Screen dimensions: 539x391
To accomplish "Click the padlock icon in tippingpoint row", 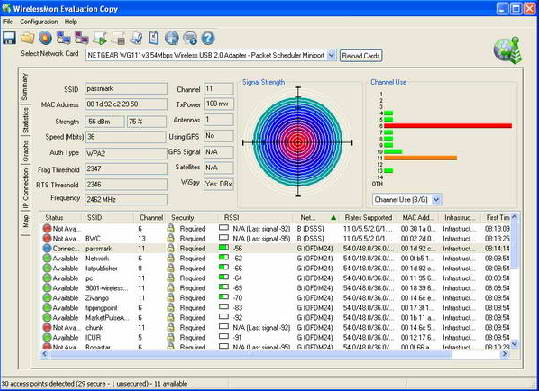I will tap(171, 307).
